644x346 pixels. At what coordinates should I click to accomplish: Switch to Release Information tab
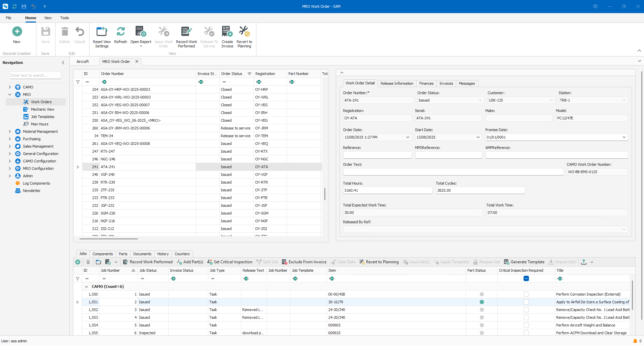pyautogui.click(x=397, y=83)
